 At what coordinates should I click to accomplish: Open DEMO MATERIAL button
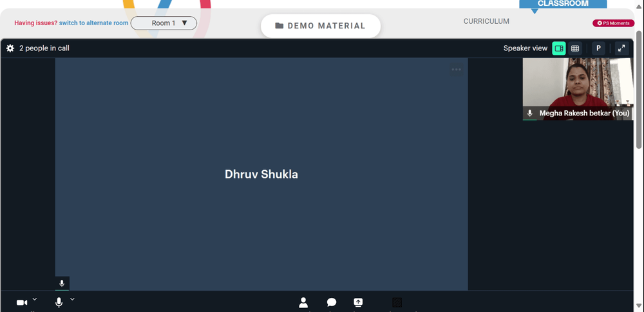click(320, 26)
